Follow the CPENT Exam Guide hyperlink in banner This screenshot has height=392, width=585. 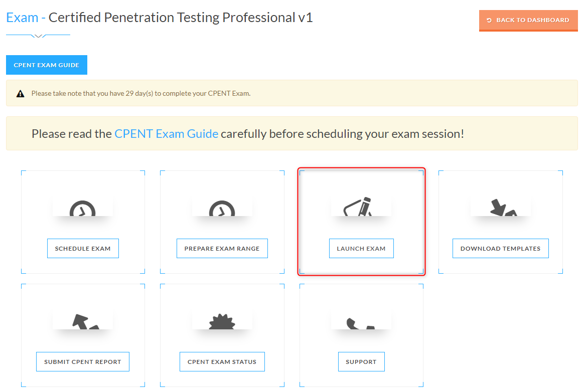(166, 134)
